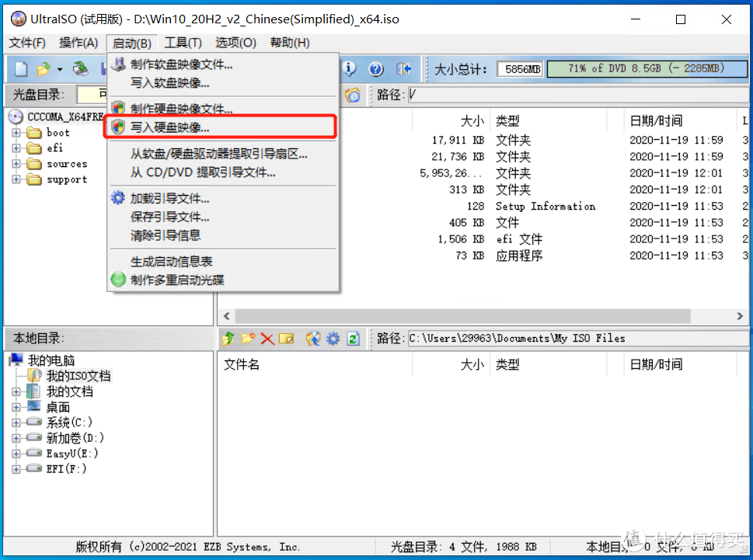Select 写入硬盘映像... menu entry

tap(223, 127)
